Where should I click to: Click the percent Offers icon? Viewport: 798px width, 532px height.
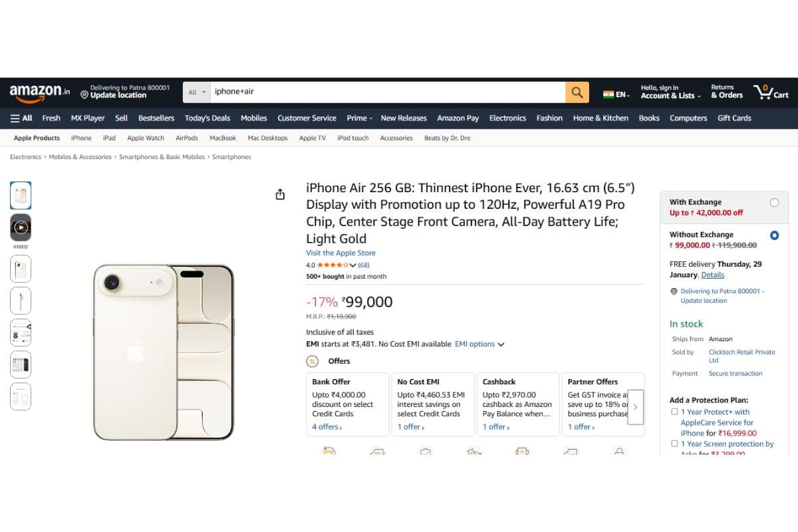tap(312, 361)
